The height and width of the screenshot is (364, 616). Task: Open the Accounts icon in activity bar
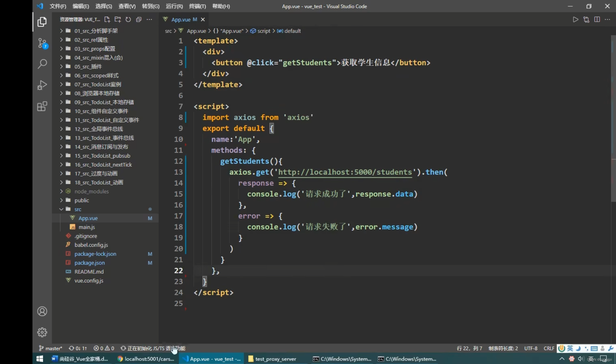[x=42, y=311]
